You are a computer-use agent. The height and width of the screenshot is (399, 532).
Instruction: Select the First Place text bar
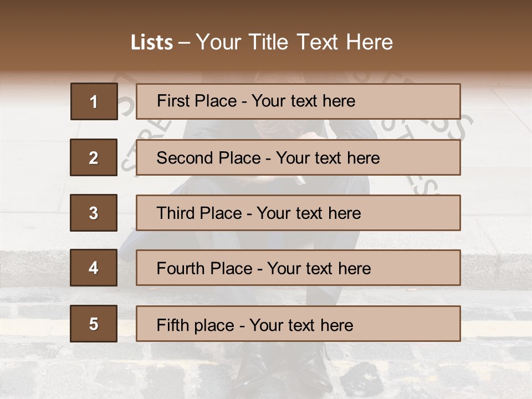[298, 101]
